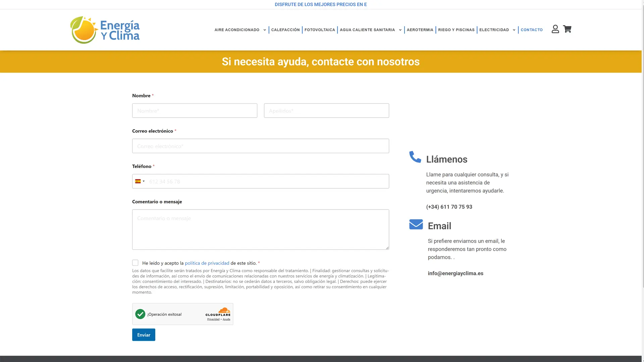This screenshot has width=644, height=362.
Task: Click the Energía y Clima logo
Action: pos(105,30)
